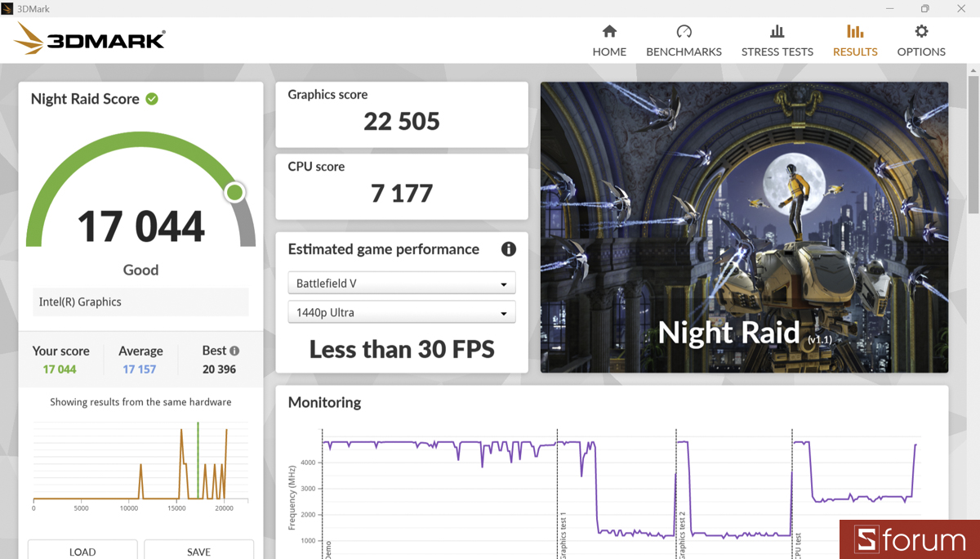Expand the Battlefield V game dropdown
This screenshot has width=980, height=559.
[401, 284]
